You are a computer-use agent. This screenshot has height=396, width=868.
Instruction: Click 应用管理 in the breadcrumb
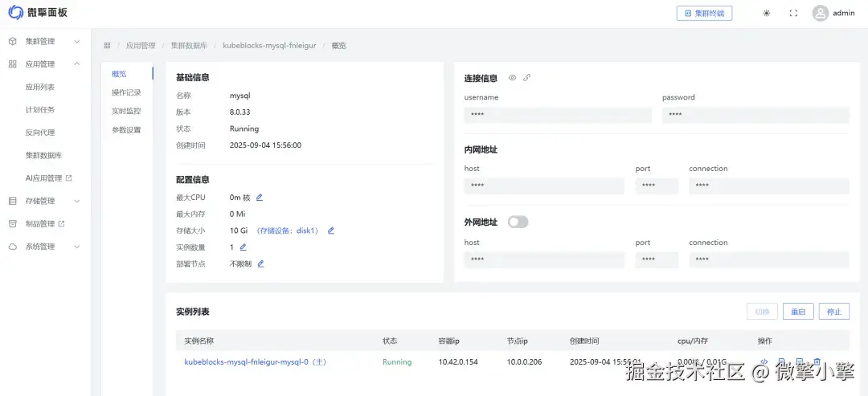pos(141,45)
